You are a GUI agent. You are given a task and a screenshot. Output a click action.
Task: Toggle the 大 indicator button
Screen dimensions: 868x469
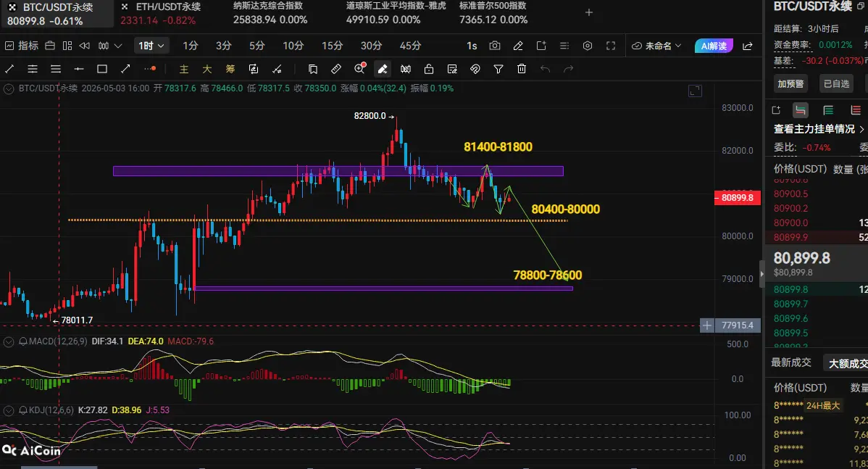coord(207,69)
